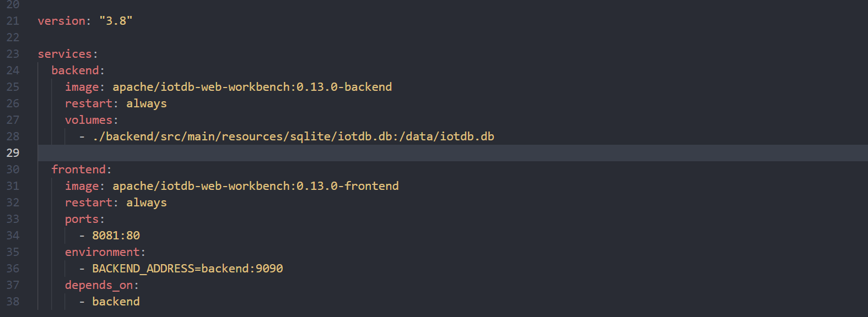
Task: Click line number 23 in the gutter
Action: tap(13, 54)
